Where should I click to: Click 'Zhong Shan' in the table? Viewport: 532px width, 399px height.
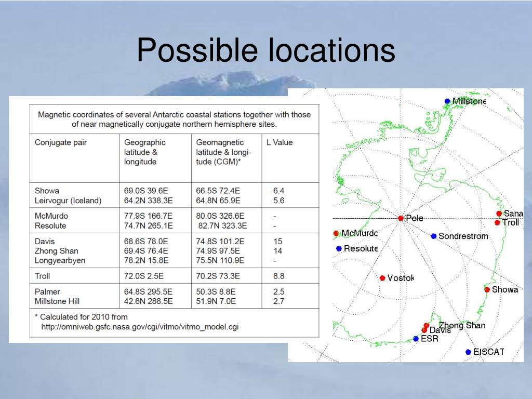pos(56,251)
